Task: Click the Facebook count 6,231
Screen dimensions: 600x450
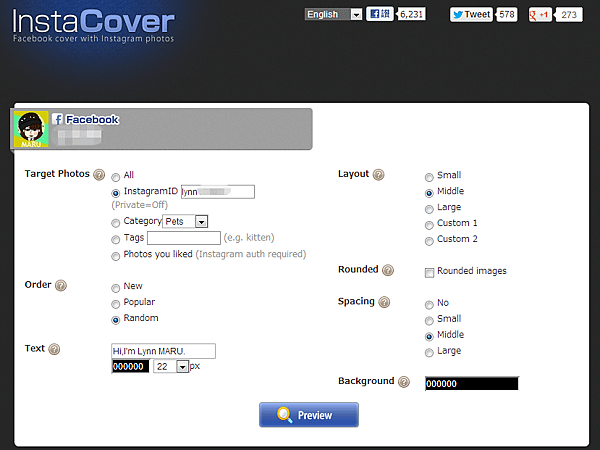Action: point(411,15)
